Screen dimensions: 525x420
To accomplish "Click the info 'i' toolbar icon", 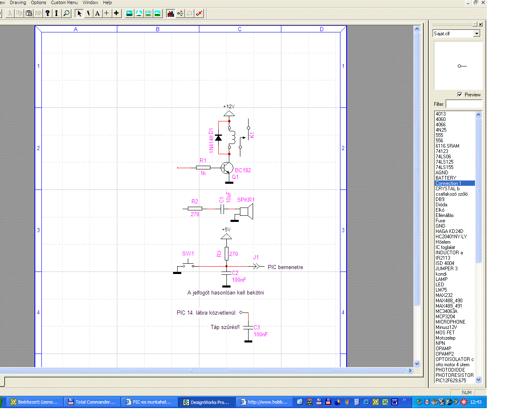I will (x=57, y=14).
